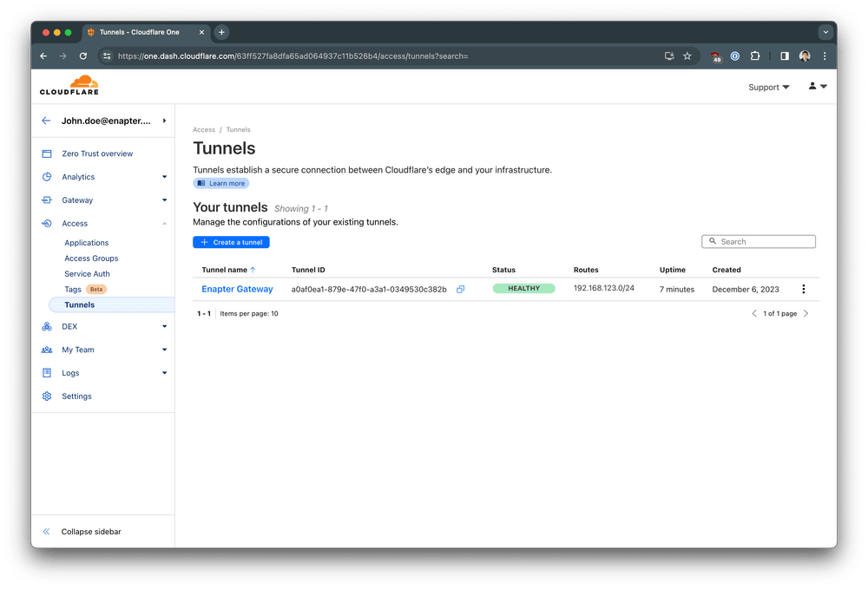The image size is (868, 589).
Task: Select Service Auth in the sidebar
Action: [x=87, y=273]
